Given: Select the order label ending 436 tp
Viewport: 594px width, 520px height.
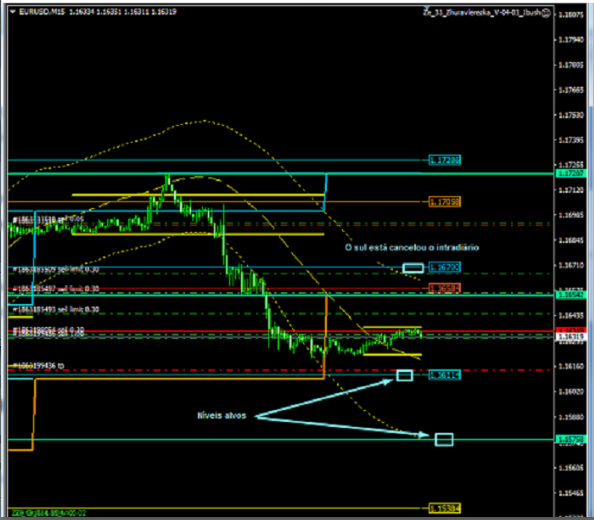Looking at the screenshot, I should (x=38, y=366).
